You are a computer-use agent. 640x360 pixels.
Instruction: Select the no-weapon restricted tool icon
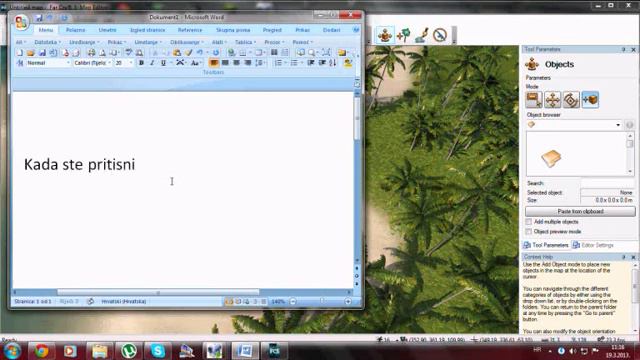click(x=440, y=35)
